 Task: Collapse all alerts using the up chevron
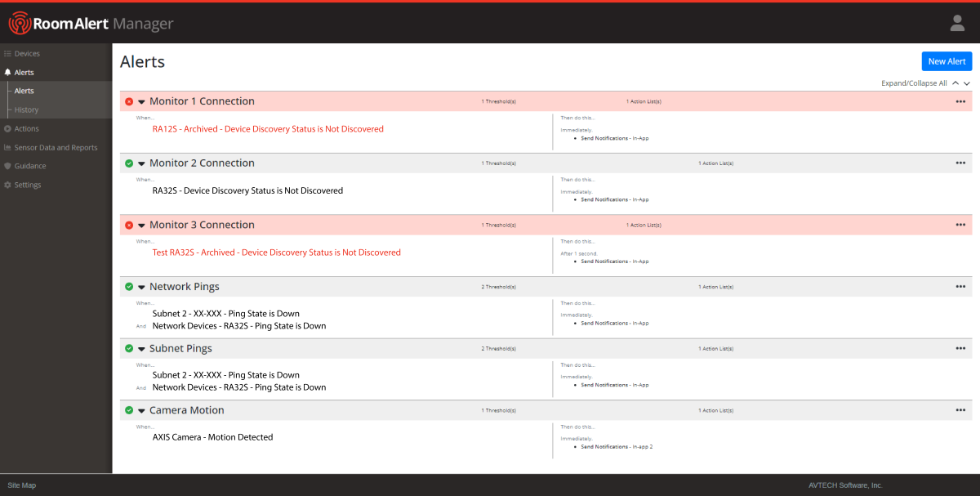point(955,83)
